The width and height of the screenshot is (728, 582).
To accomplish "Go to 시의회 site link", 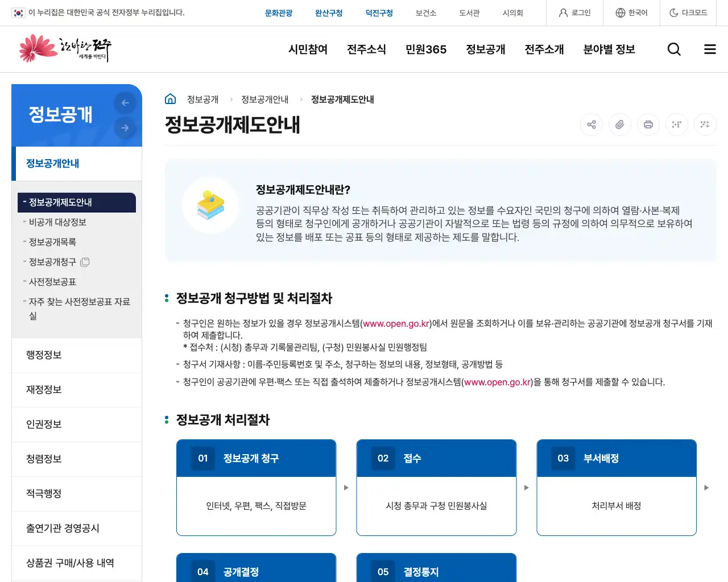I will tap(513, 13).
